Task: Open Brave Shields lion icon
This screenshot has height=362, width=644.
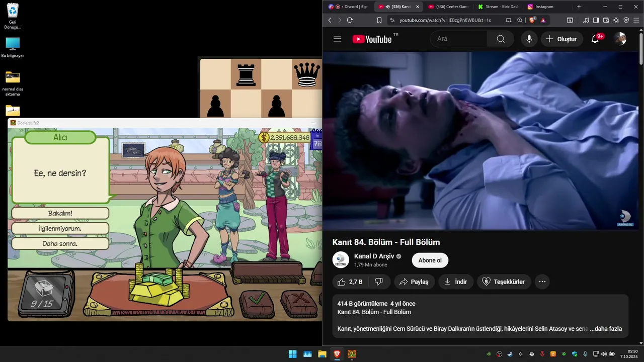Action: [x=532, y=20]
